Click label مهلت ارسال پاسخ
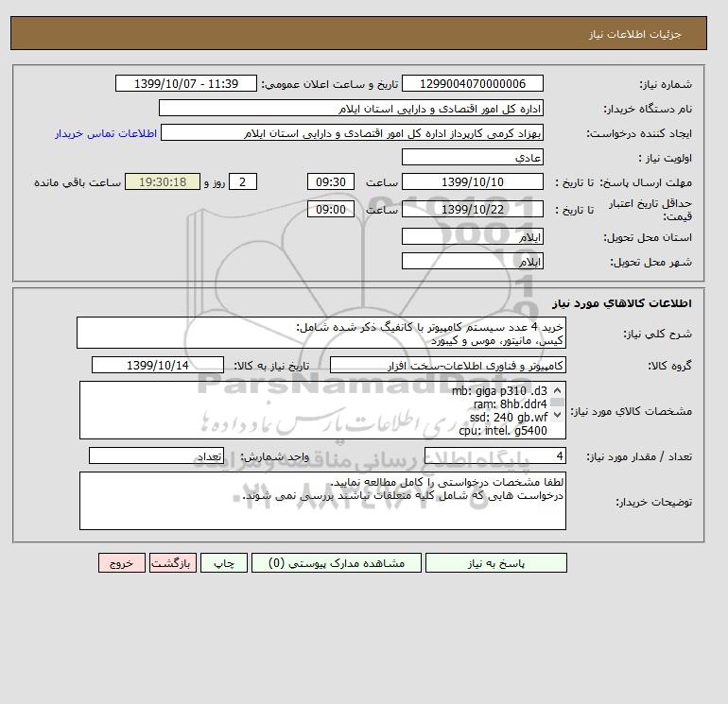 click(x=647, y=182)
